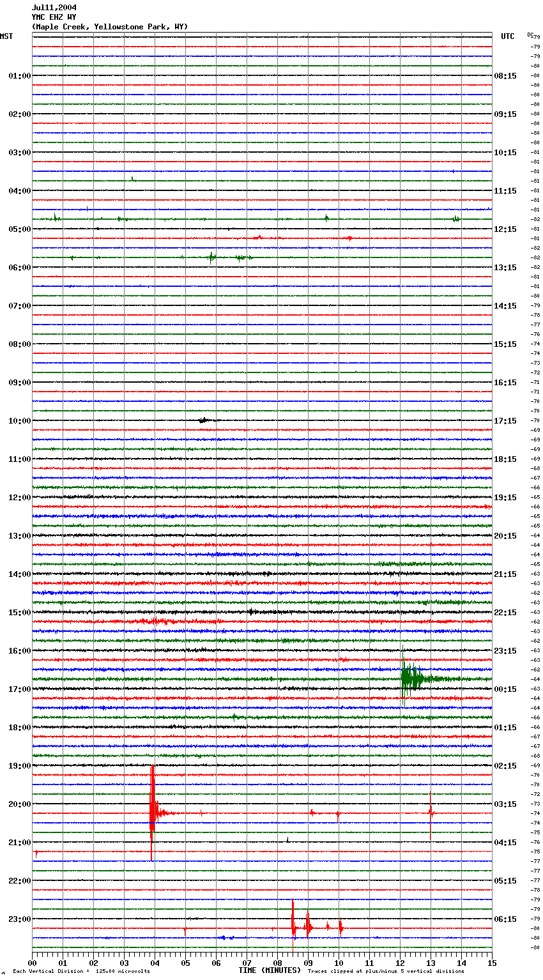Screen dimensions: 543x980
Task: Click the "03:15" UTC time label
Action: pos(505,804)
